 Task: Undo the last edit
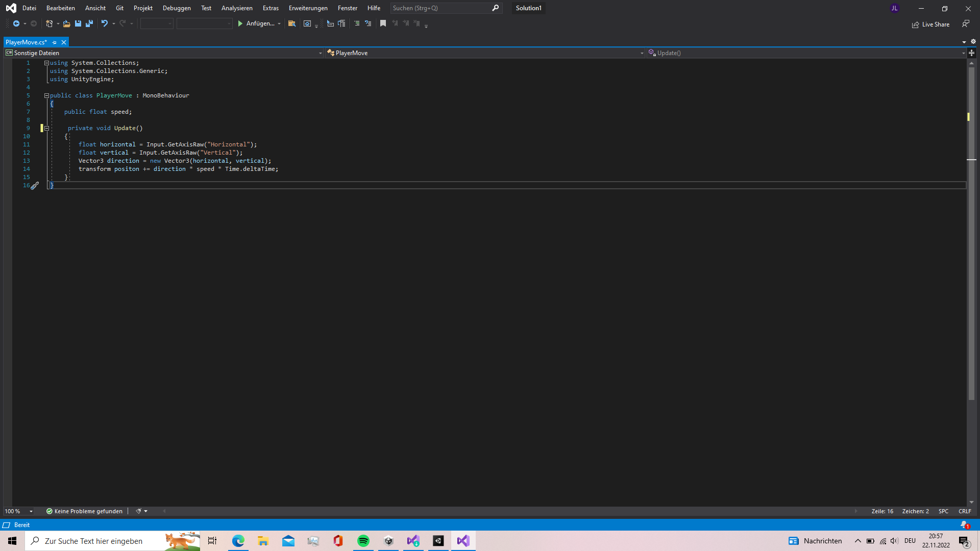click(104, 23)
